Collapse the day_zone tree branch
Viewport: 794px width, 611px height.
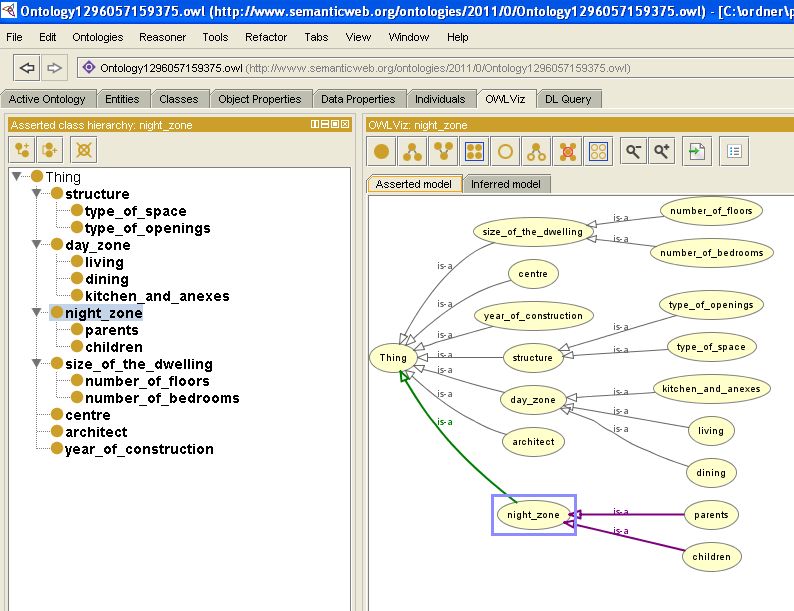click(37, 245)
